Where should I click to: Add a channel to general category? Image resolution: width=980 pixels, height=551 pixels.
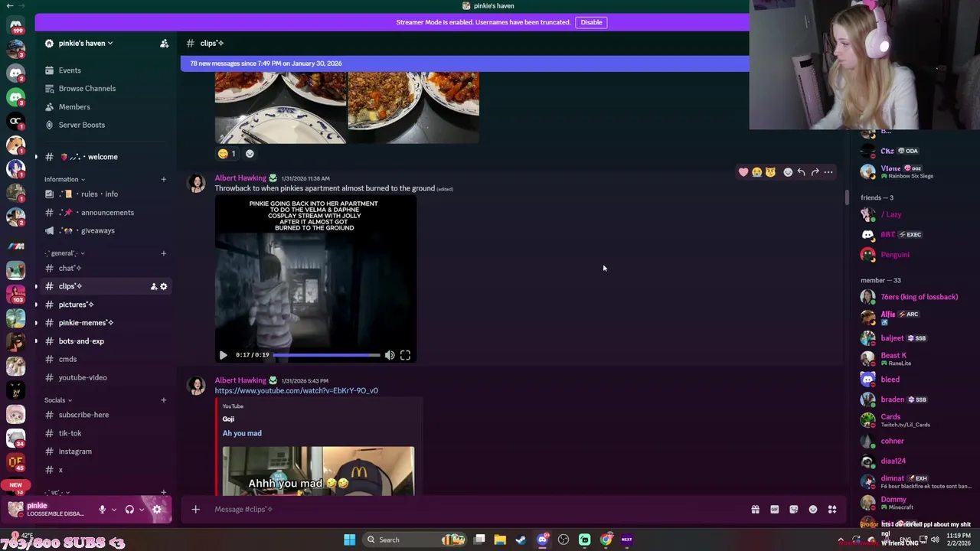(x=163, y=253)
